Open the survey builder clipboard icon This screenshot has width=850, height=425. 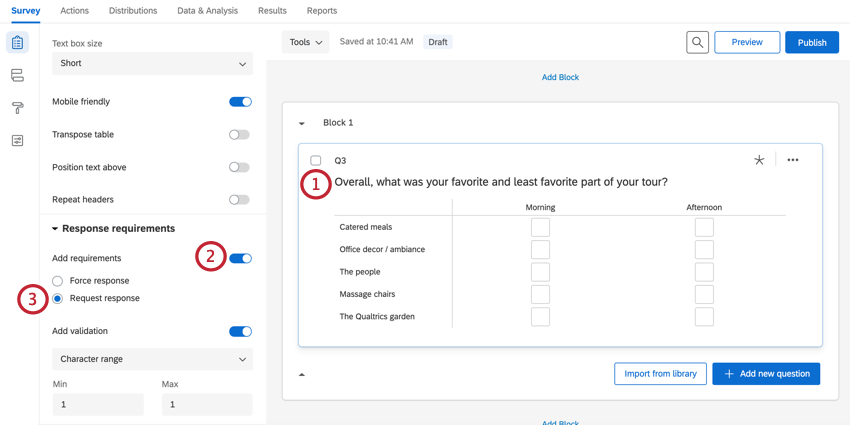pyautogui.click(x=17, y=43)
